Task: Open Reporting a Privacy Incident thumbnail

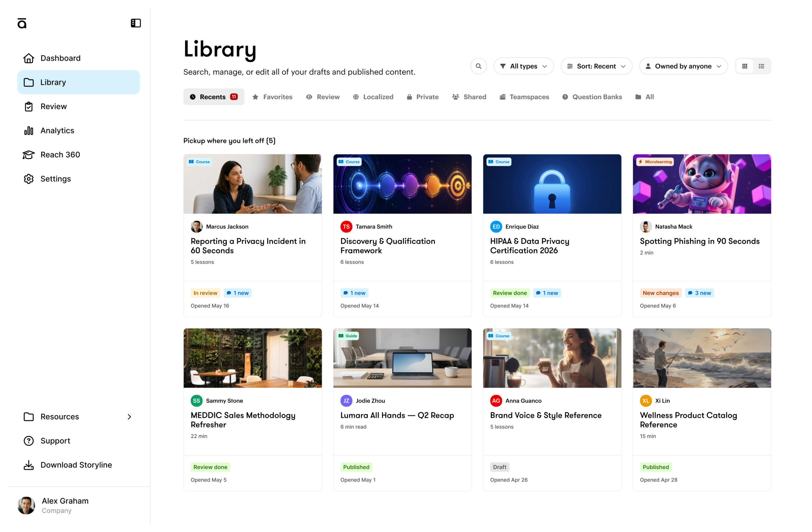Action: 253,184
